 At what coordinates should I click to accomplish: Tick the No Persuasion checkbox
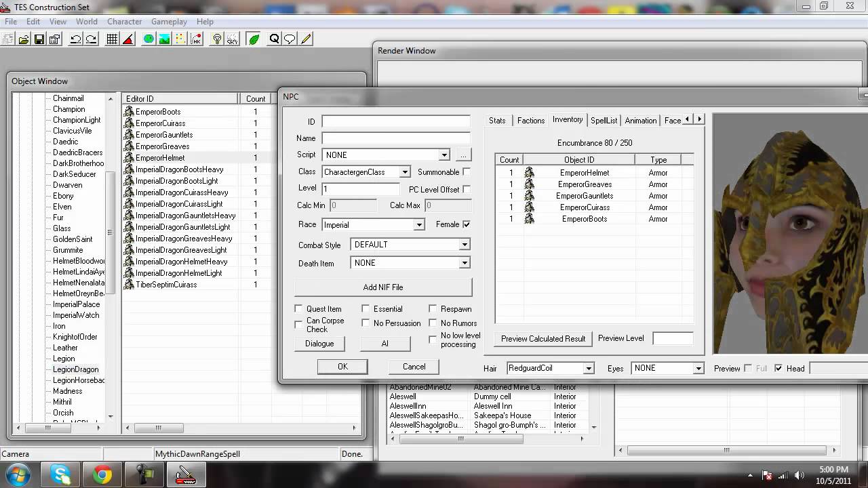click(366, 323)
